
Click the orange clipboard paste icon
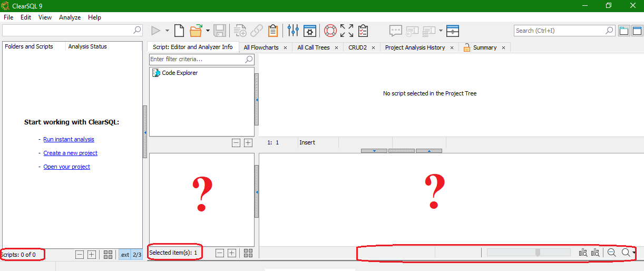(x=273, y=31)
